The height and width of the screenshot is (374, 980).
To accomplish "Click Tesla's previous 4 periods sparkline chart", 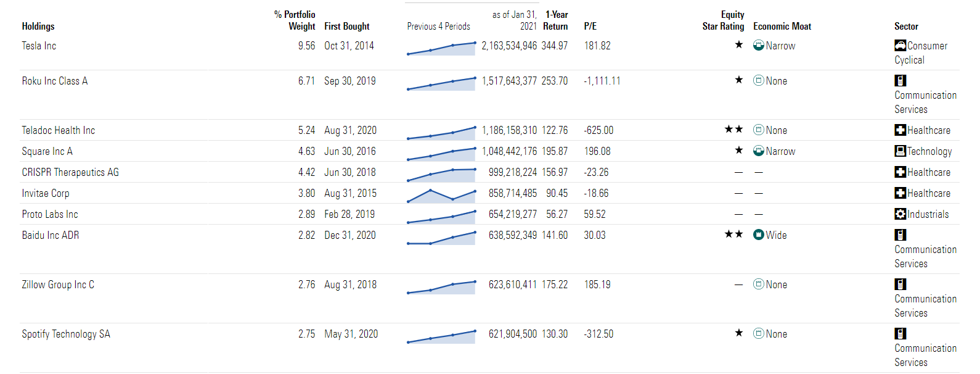I will click(x=441, y=48).
